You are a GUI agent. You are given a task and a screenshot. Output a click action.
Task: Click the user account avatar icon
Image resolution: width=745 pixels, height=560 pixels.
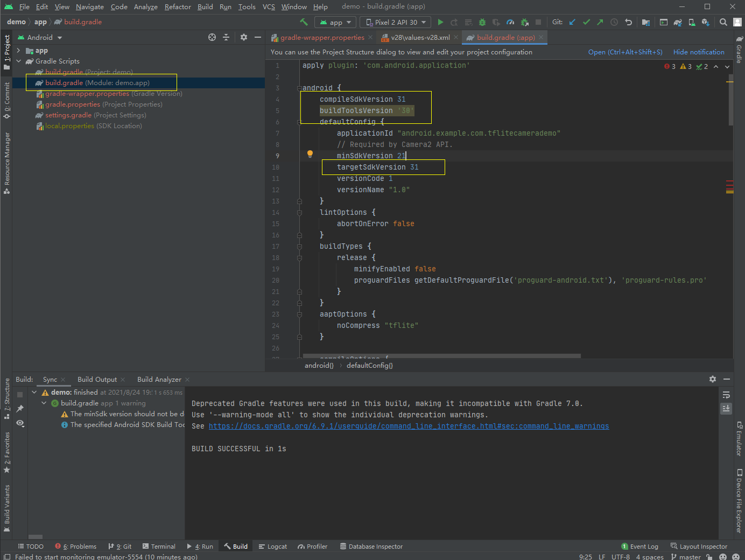pos(737,22)
